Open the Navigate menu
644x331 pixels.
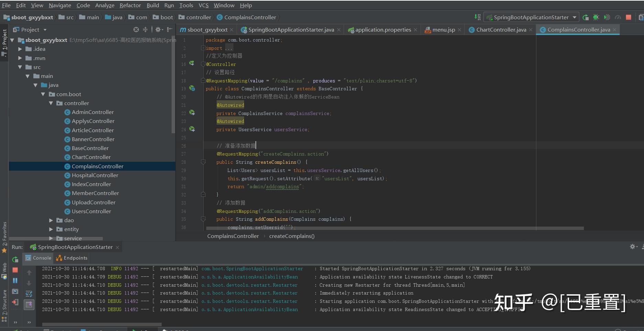tap(60, 5)
